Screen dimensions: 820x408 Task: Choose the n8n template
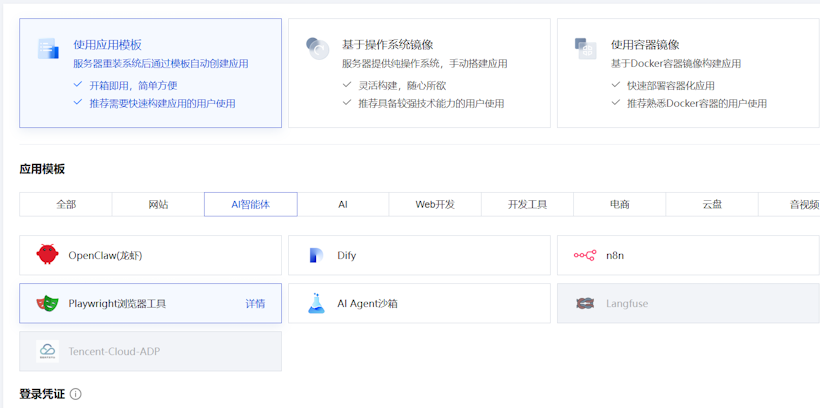[688, 255]
